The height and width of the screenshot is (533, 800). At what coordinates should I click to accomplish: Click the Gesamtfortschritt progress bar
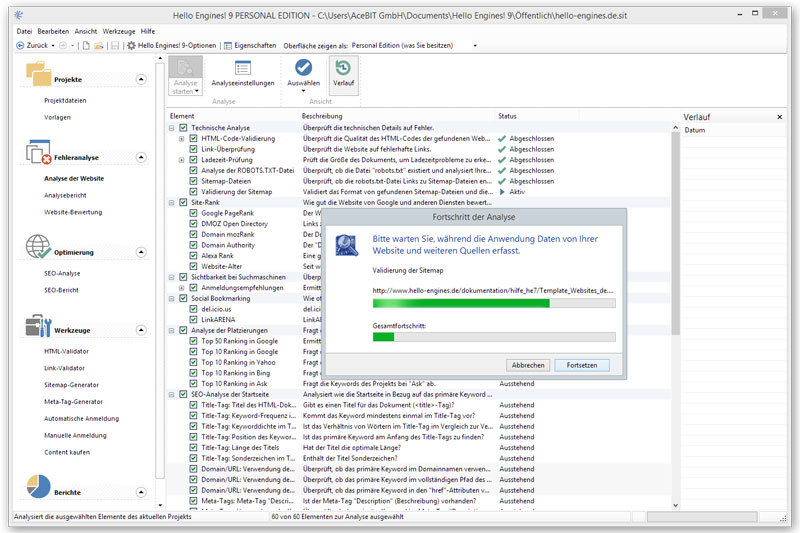coord(494,337)
